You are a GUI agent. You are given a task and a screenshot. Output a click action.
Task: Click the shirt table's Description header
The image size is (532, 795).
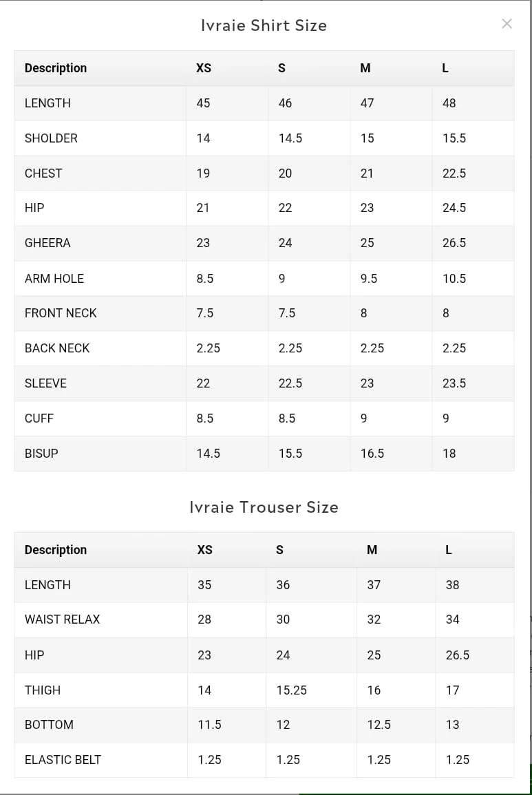56,68
